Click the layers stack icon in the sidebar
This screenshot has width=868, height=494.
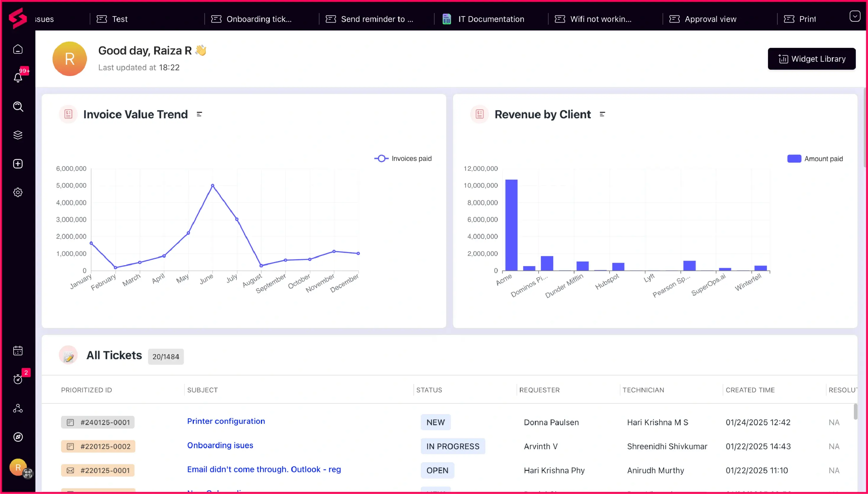[x=18, y=135]
